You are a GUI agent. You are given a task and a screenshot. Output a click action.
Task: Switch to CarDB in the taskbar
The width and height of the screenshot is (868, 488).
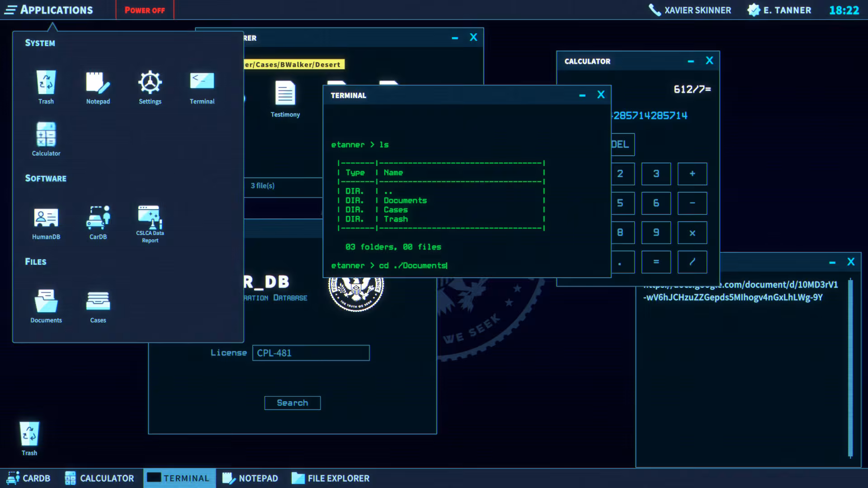point(28,478)
